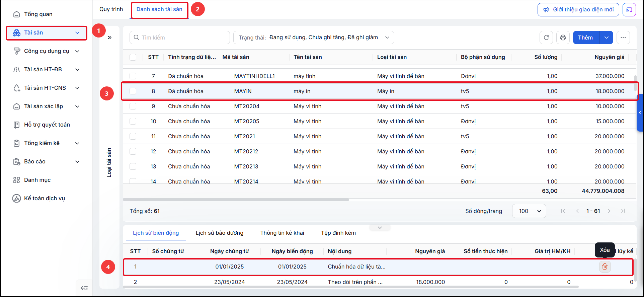Expand the Báo cáo chevron
Screen dimensions: 644x297
click(77, 162)
